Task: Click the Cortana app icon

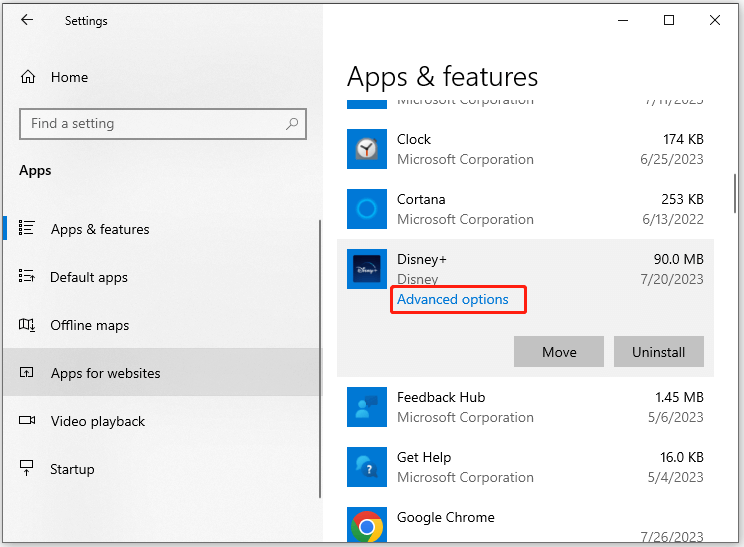Action: point(366,209)
